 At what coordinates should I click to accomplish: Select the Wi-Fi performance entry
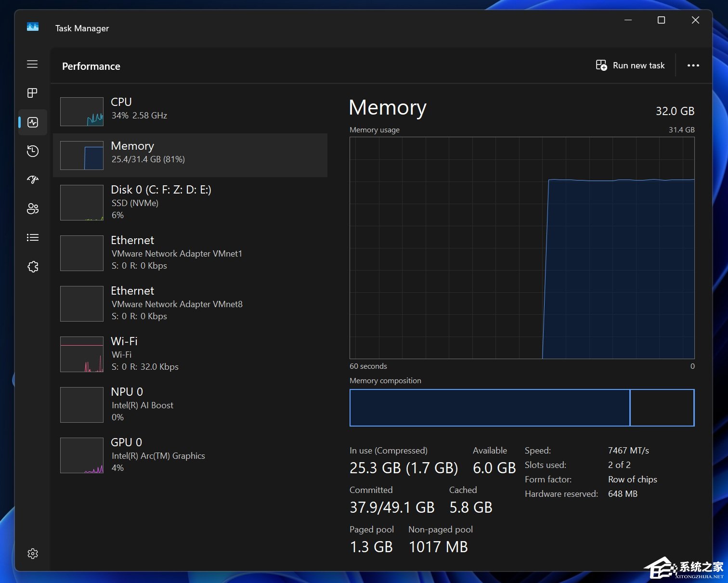190,354
